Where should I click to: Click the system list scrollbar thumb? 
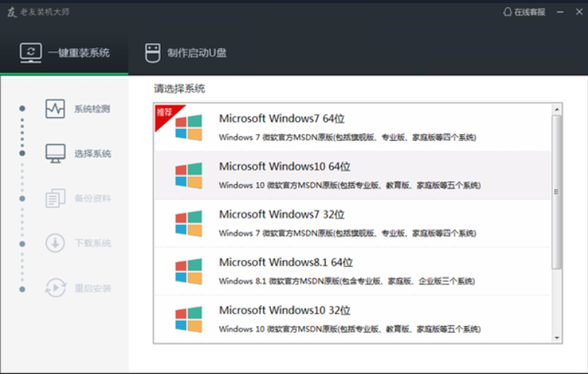tap(557, 191)
